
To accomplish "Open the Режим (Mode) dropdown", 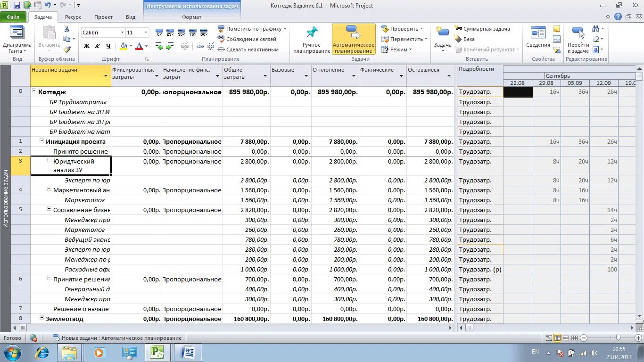I will pyautogui.click(x=410, y=49).
